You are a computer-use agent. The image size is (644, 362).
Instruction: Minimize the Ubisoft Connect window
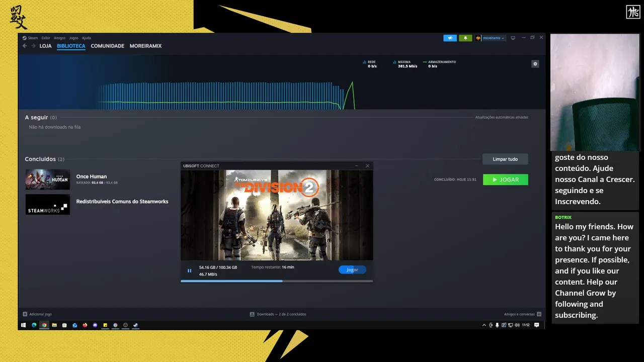coord(357,166)
